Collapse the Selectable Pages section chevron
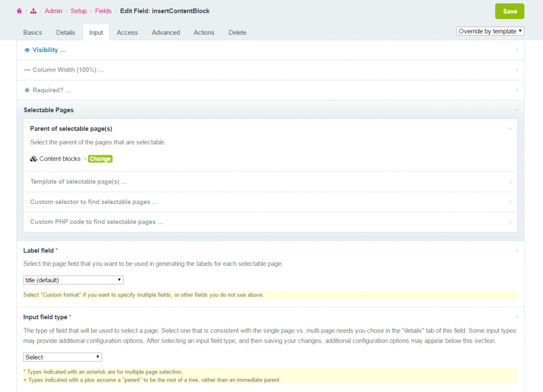This screenshot has height=392, width=543. click(517, 110)
